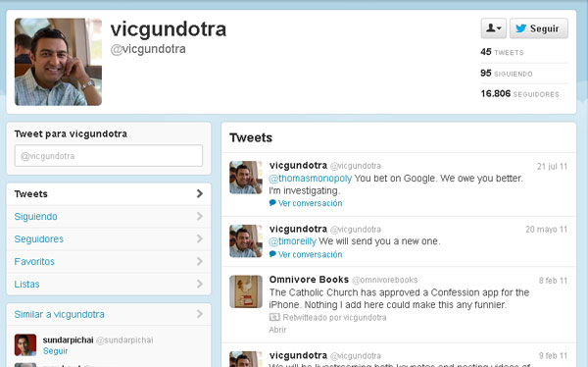Image resolution: width=588 pixels, height=367 pixels.
Task: Click the chevron next to Similar a vicgundotra
Action: [200, 314]
